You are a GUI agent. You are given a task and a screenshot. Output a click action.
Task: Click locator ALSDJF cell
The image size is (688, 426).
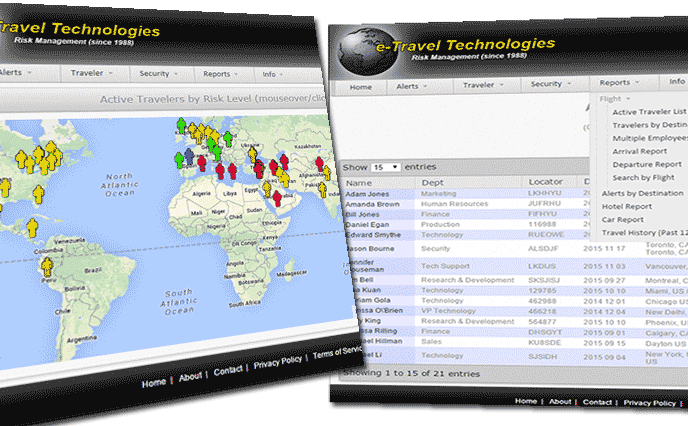pyautogui.click(x=543, y=248)
